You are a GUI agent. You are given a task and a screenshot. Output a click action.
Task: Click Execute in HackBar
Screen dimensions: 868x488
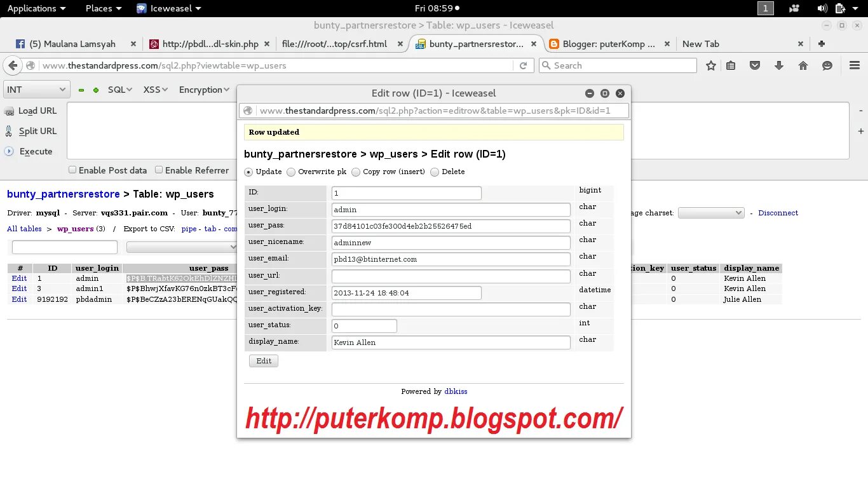coord(29,151)
